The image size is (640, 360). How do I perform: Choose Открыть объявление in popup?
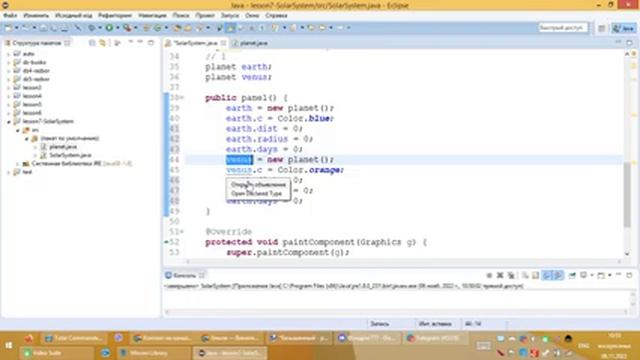click(258, 184)
